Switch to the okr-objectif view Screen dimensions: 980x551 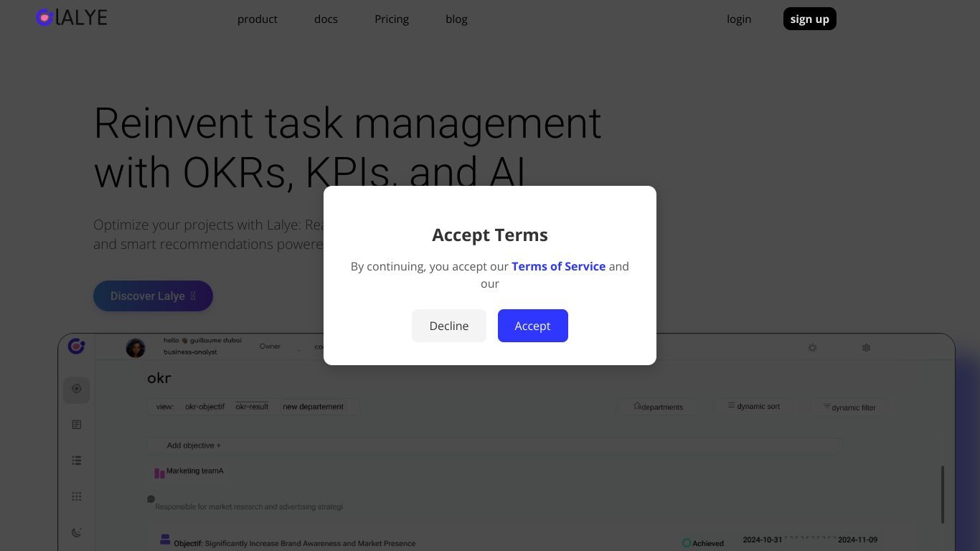[204, 407]
